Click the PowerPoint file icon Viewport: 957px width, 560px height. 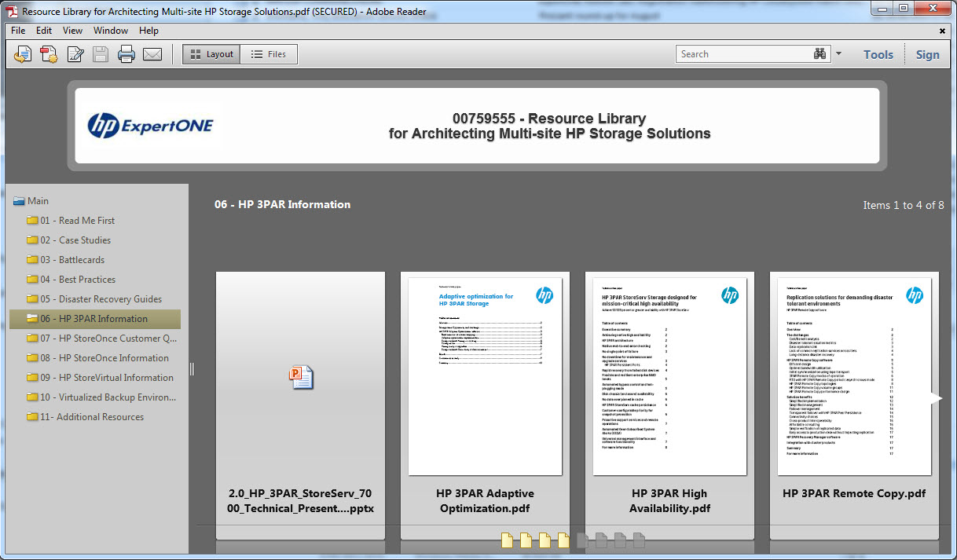(301, 378)
